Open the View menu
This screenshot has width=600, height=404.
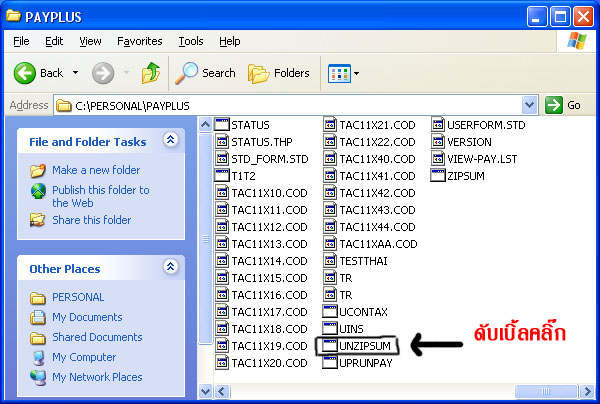90,41
